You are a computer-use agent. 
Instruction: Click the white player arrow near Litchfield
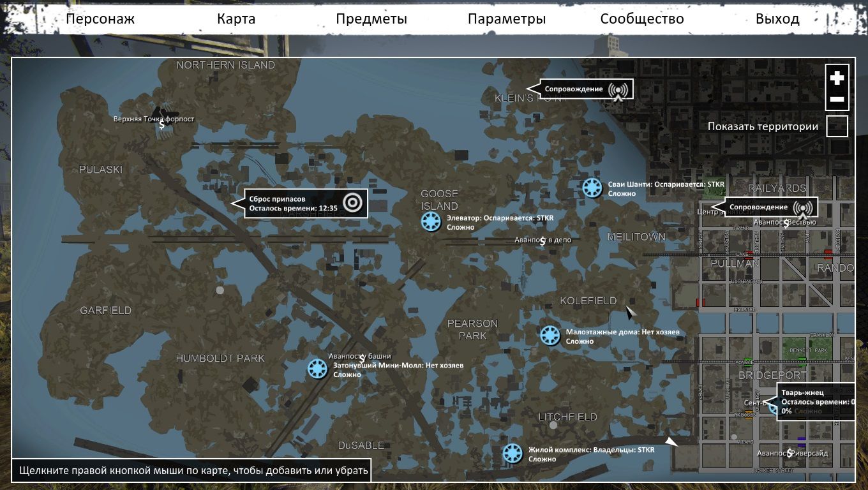click(x=671, y=442)
